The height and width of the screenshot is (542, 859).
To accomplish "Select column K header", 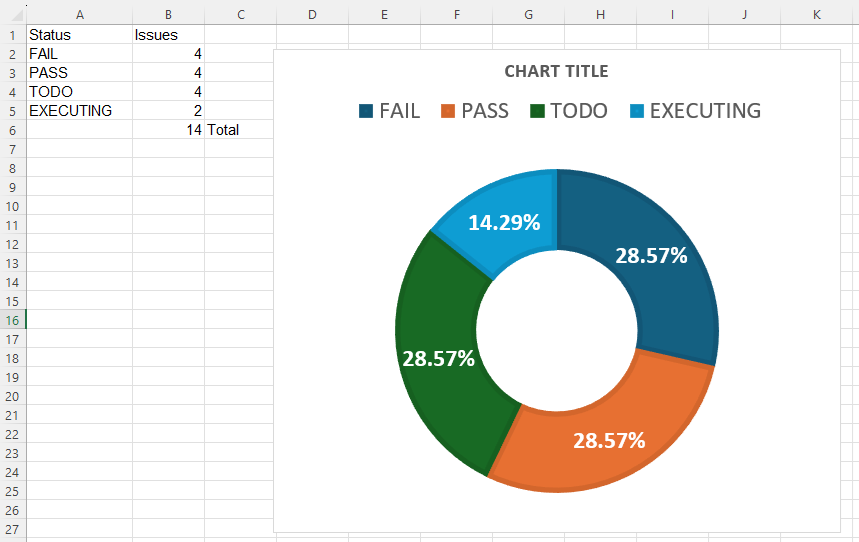I will (816, 15).
